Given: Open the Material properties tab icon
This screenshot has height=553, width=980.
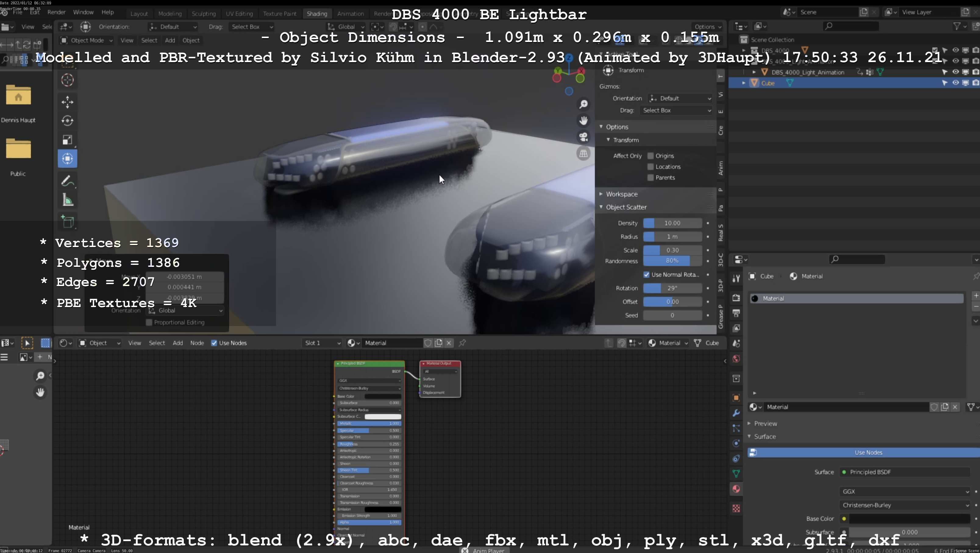Looking at the screenshot, I should pyautogui.click(x=736, y=489).
